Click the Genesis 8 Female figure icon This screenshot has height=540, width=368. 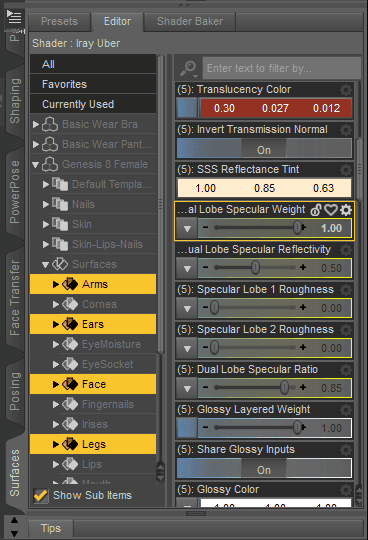pos(50,164)
